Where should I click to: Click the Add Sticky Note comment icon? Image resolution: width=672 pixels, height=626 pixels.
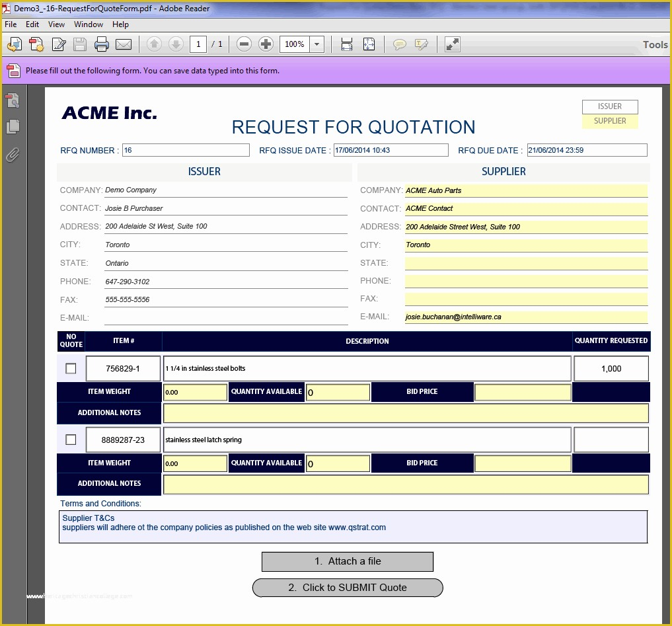coord(399,44)
